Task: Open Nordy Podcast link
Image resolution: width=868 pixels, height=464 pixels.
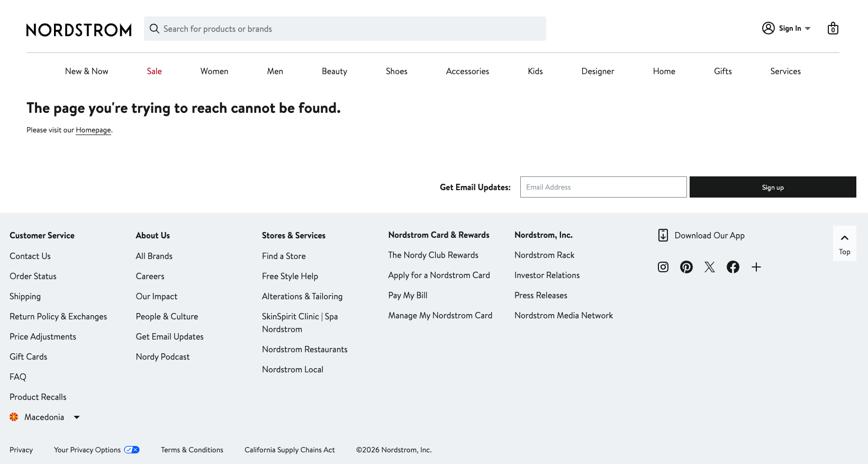Action: pos(162,356)
